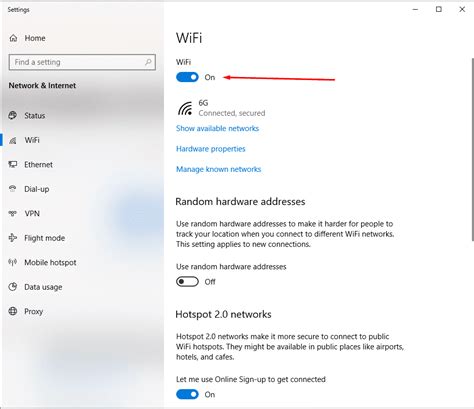Click the Dial-up phone icon
This screenshot has height=409, width=474.
coord(13,189)
